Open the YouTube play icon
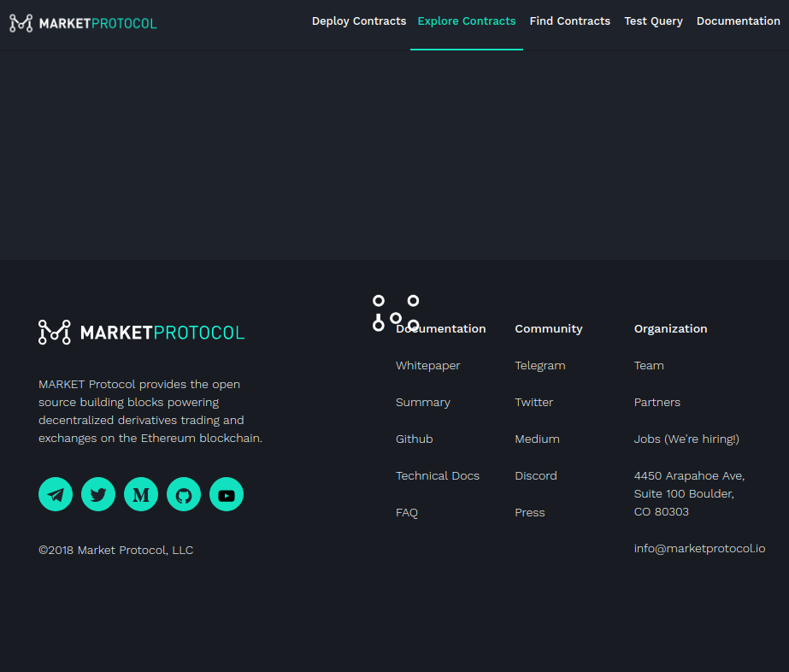789x672 pixels. (227, 494)
